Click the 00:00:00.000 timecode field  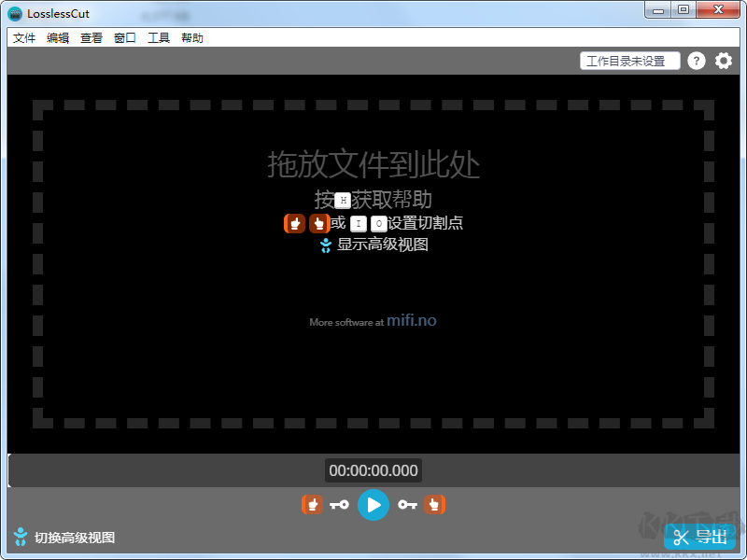[373, 470]
